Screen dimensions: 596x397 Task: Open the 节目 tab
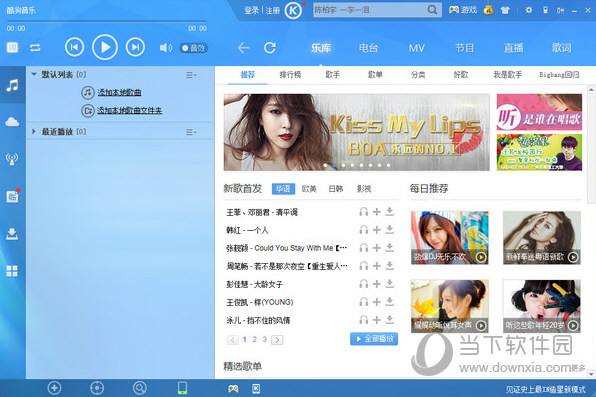click(465, 48)
